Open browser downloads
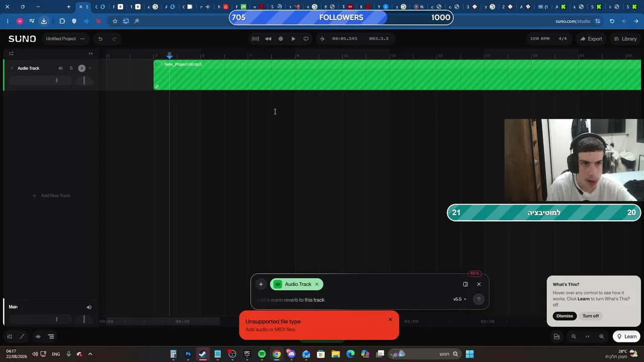The image size is (644, 362). click(44, 21)
